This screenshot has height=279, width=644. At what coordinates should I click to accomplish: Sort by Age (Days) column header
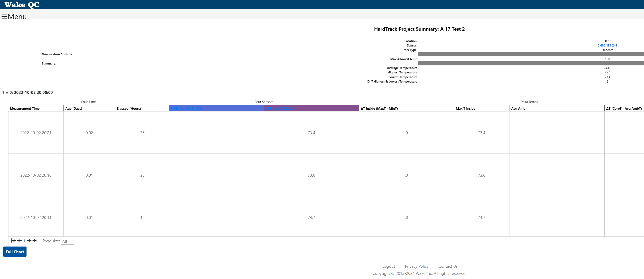[74, 108]
